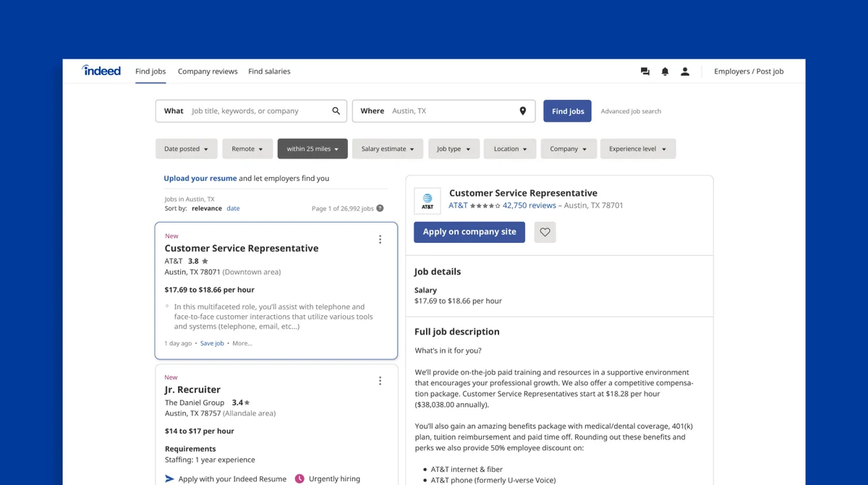Sort results by relevance

tap(207, 208)
